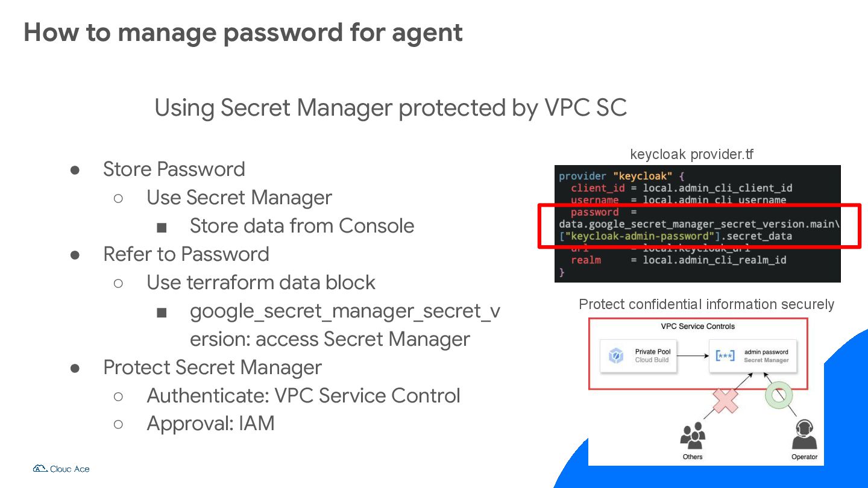Viewport: 868px width, 488px height.
Task: Select the Use Secret Manager sub-bullet
Action: (x=239, y=198)
